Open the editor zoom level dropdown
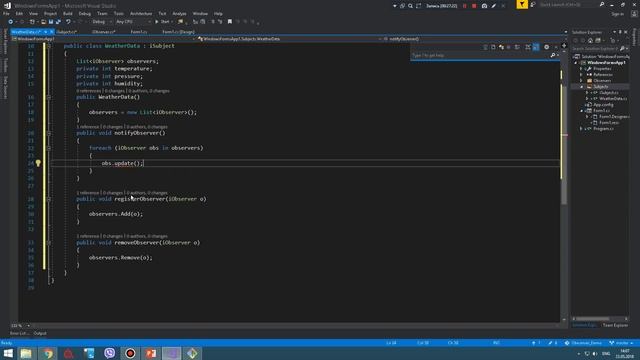 point(20,326)
